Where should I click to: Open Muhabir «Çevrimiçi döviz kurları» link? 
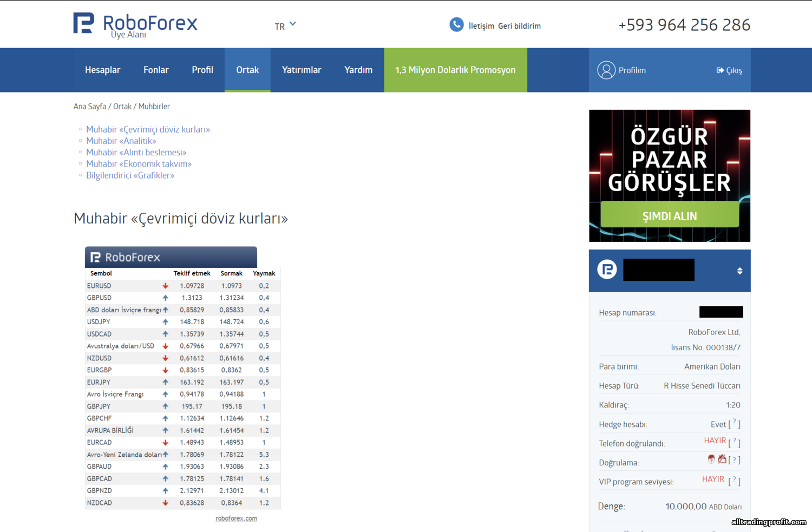148,129
